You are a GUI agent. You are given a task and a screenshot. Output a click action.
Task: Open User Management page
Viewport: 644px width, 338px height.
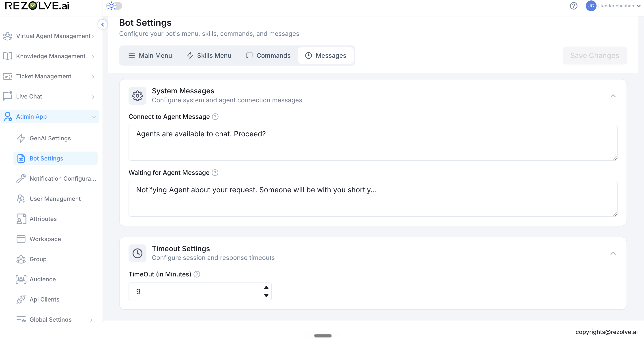[55, 199]
